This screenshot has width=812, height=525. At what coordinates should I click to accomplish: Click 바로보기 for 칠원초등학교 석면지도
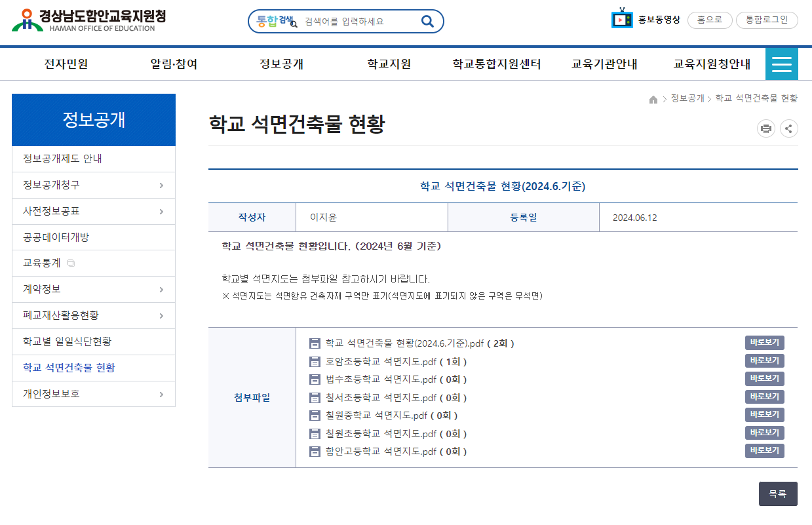(x=764, y=433)
